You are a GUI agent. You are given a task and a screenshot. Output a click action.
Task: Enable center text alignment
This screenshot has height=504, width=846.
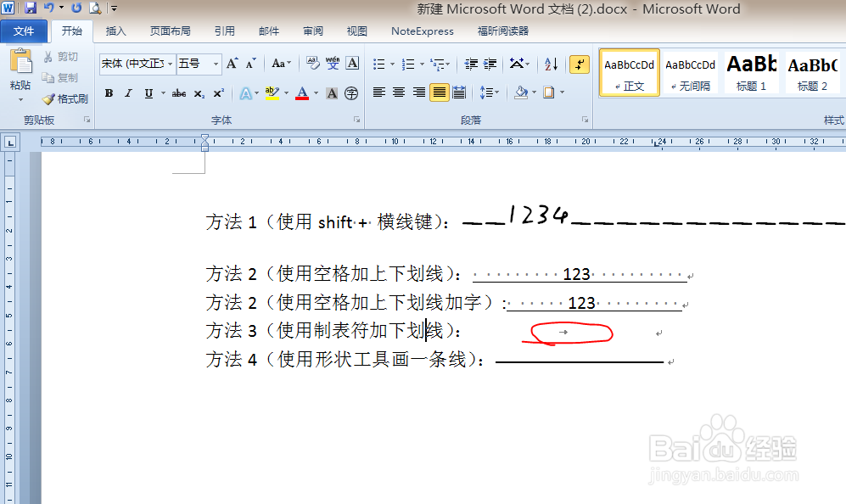click(x=398, y=93)
